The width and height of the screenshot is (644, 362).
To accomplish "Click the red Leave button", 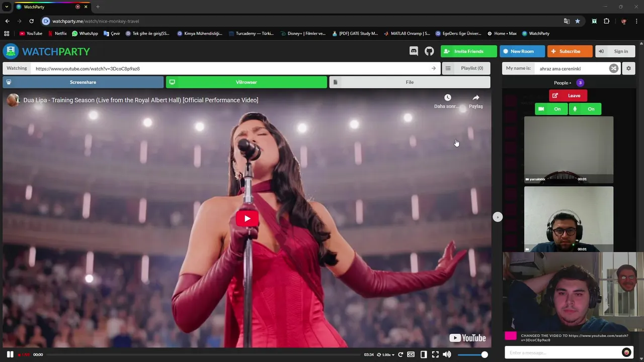I will pos(568,96).
